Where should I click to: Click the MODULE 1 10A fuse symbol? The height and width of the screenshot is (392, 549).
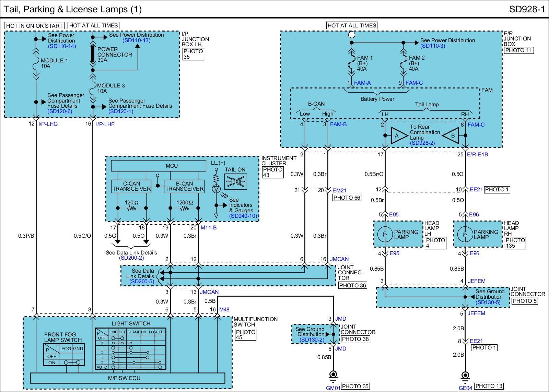[x=36, y=63]
